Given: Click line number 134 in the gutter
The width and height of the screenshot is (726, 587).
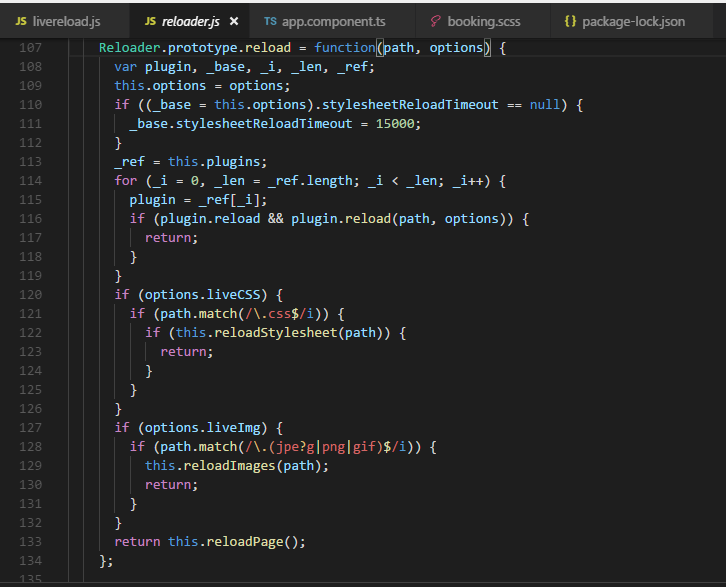Looking at the screenshot, I should [31, 560].
